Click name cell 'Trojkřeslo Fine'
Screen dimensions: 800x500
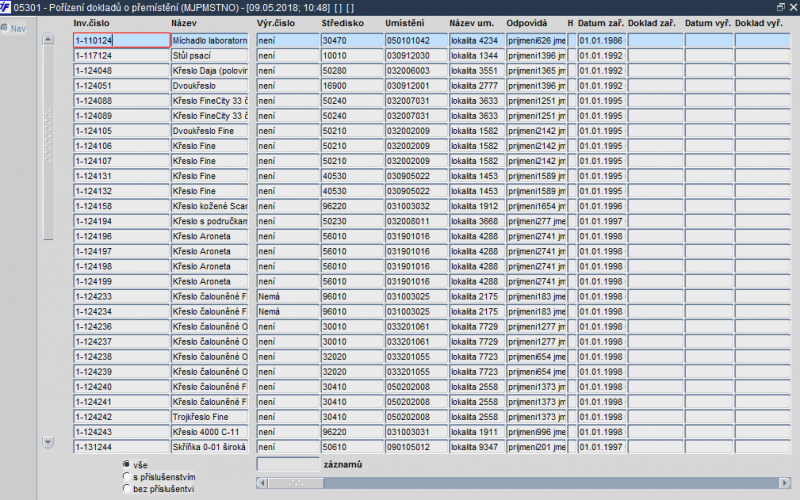coord(210,416)
